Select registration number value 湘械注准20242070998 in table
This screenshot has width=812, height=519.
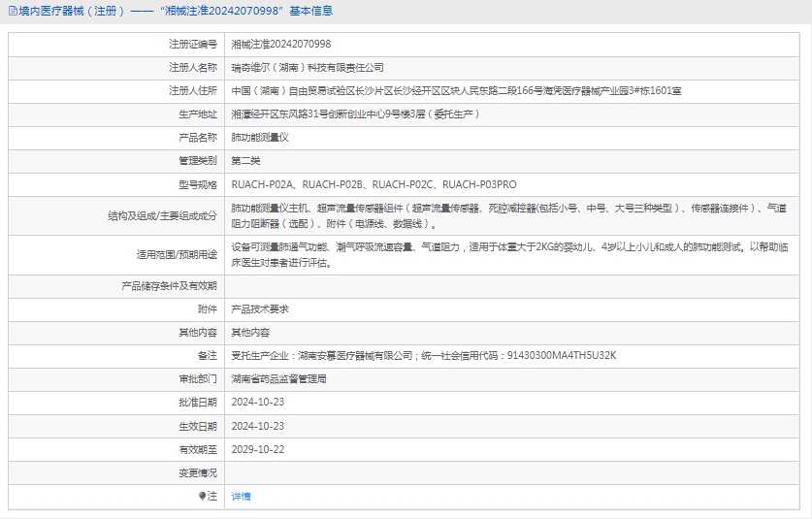pos(281,44)
